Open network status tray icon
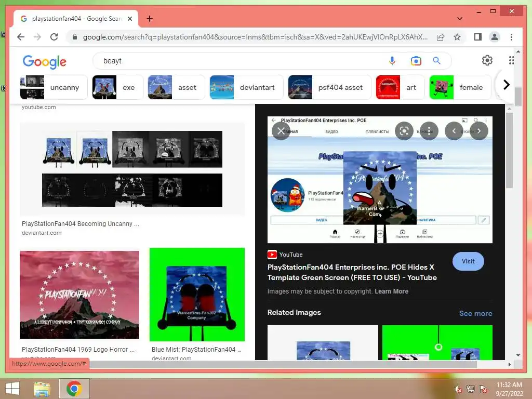 pos(471,389)
